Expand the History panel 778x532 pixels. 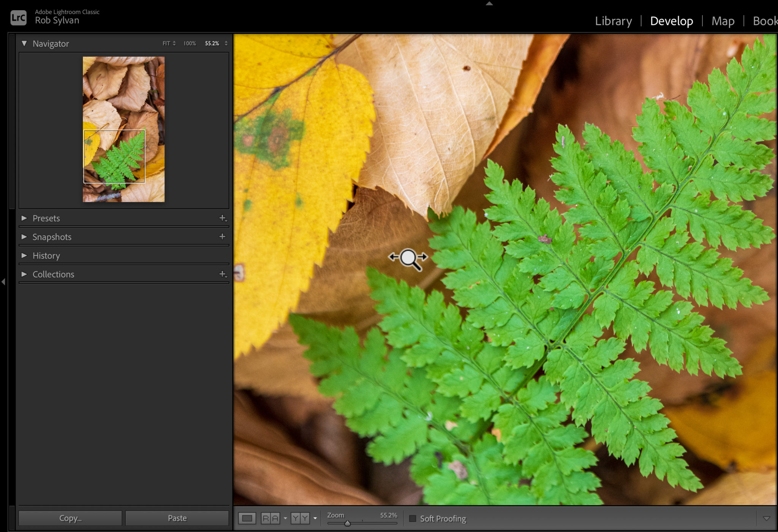pyautogui.click(x=25, y=255)
